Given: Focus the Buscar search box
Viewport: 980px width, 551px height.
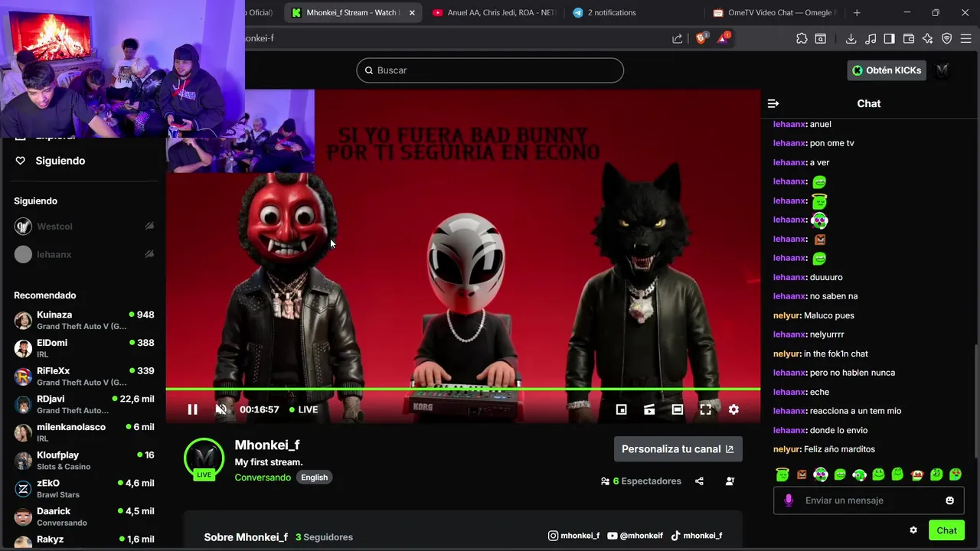Looking at the screenshot, I should [490, 70].
